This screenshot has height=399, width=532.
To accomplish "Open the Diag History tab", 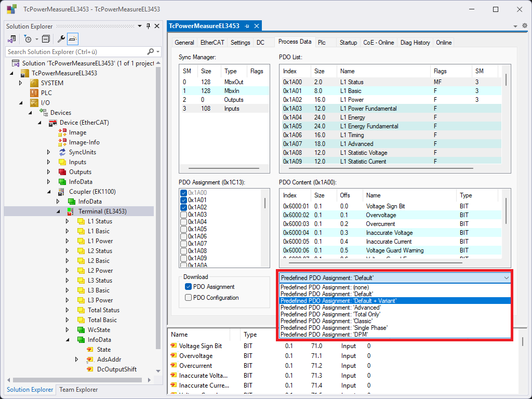I will (415, 43).
